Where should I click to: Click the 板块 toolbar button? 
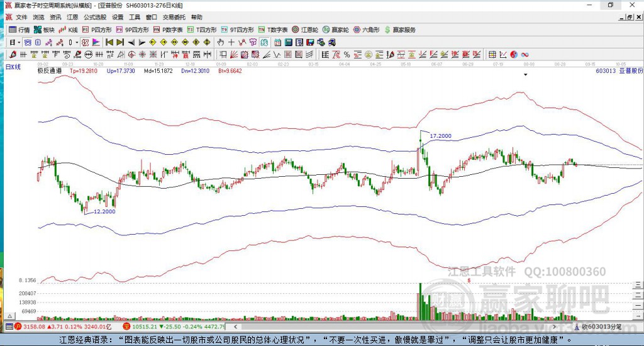click(x=45, y=30)
